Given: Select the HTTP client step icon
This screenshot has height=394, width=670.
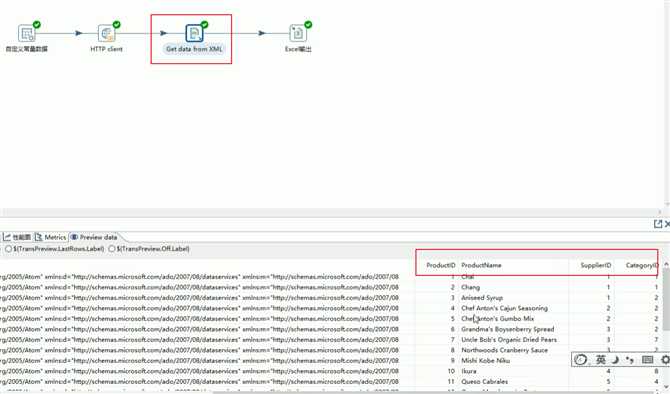Looking at the screenshot, I should (106, 33).
